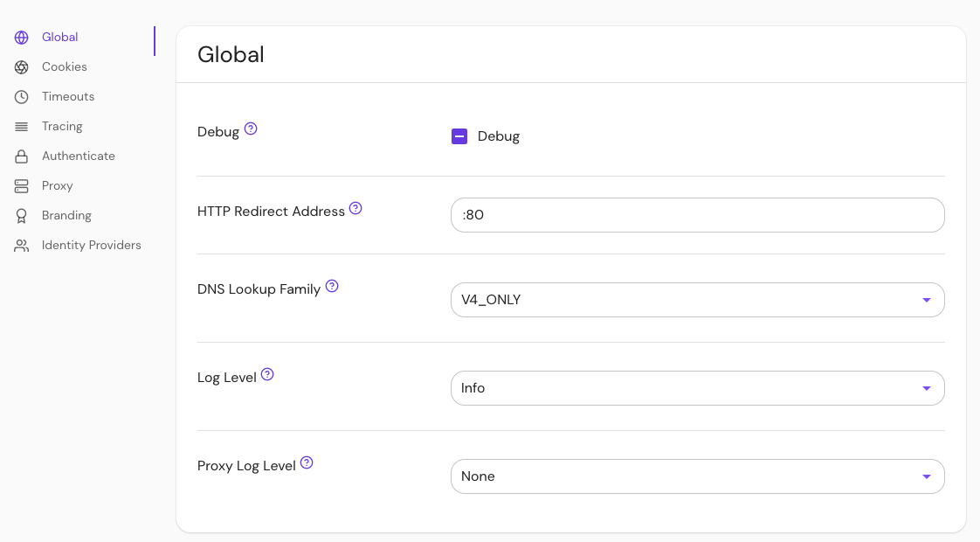This screenshot has height=542, width=980.
Task: Click the Tracing lines icon
Action: [x=21, y=127]
